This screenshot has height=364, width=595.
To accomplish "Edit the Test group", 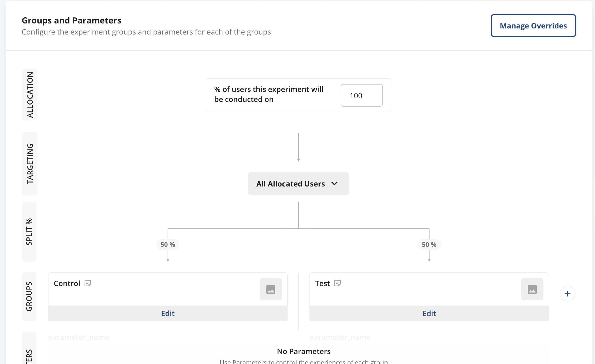I will point(429,313).
